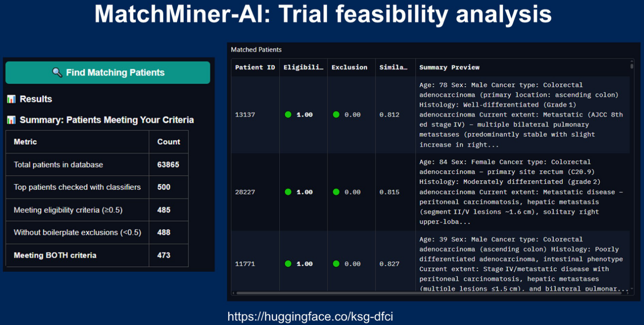Click green exclusion dot for patient 13137
This screenshot has height=325, width=644.
[x=336, y=114]
